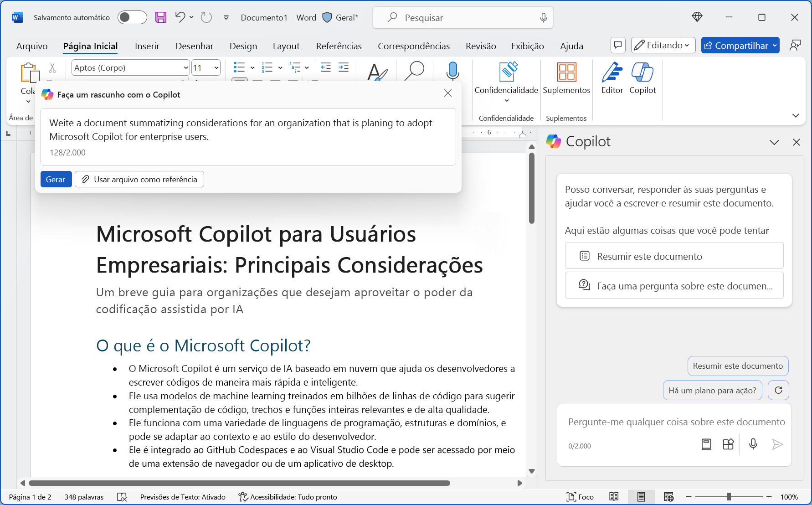Open the Comments speech bubble icon
The height and width of the screenshot is (505, 812).
tap(618, 45)
